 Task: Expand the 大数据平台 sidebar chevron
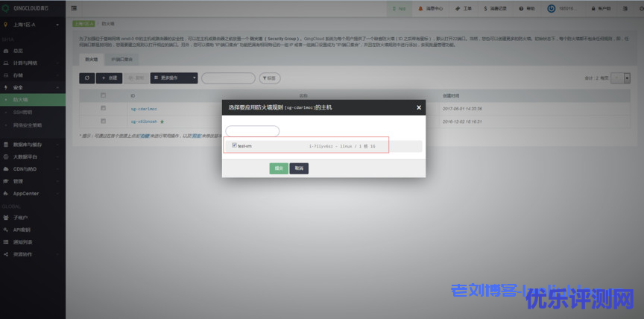(57, 157)
